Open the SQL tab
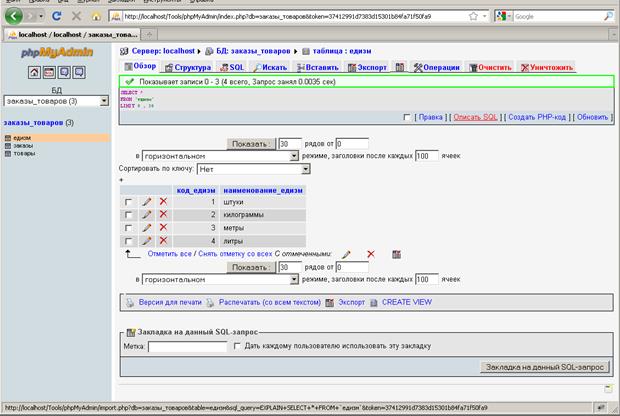The width and height of the screenshot is (620, 416). point(232,68)
